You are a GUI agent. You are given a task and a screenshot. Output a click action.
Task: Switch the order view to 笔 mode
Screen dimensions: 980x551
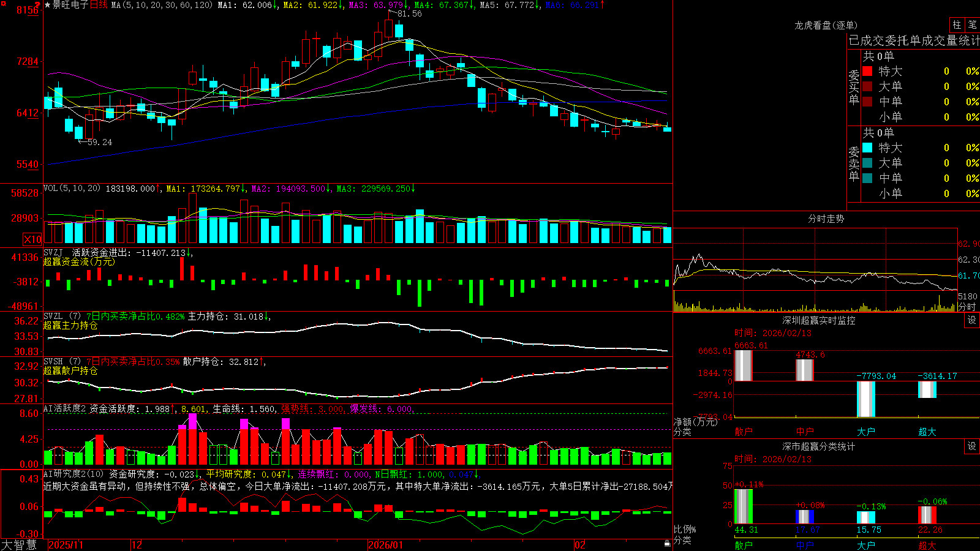pyautogui.click(x=972, y=24)
